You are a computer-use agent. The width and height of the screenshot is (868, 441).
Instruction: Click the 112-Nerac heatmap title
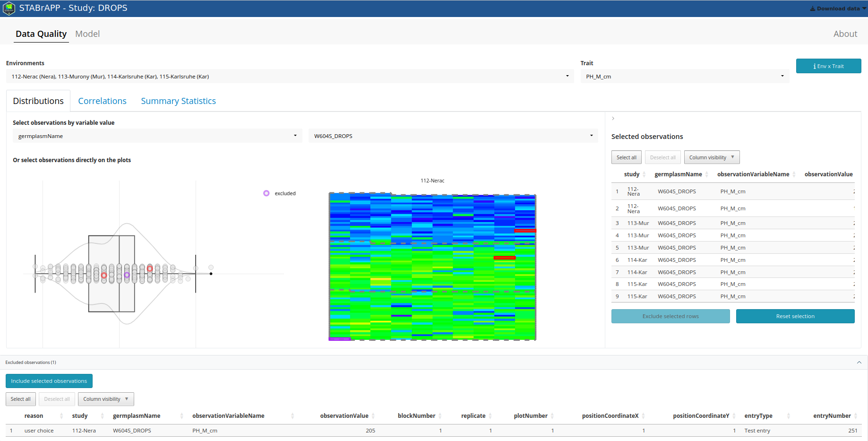[x=432, y=181]
